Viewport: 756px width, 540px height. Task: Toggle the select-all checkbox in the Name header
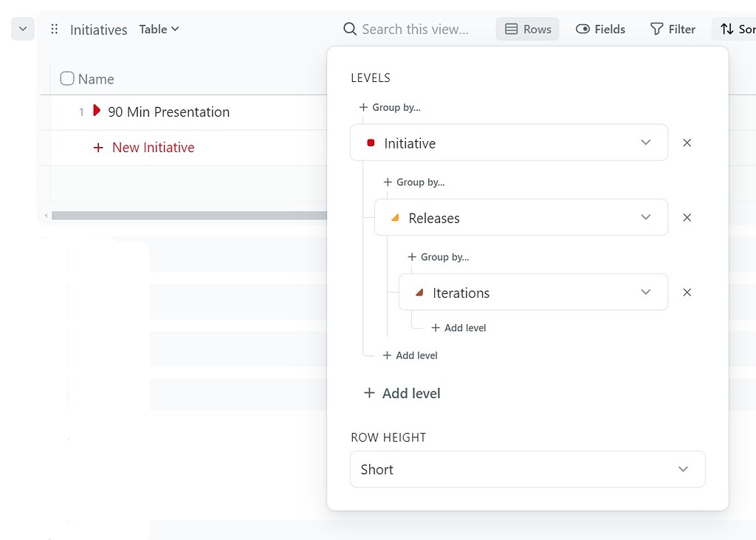pos(66,78)
